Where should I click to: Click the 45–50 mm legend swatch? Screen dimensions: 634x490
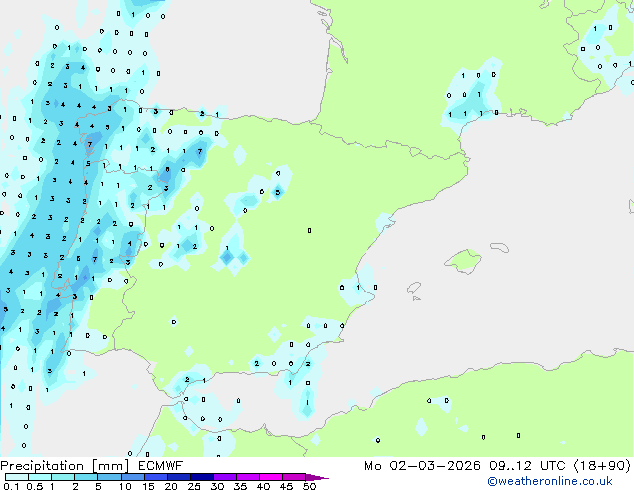pos(294,477)
